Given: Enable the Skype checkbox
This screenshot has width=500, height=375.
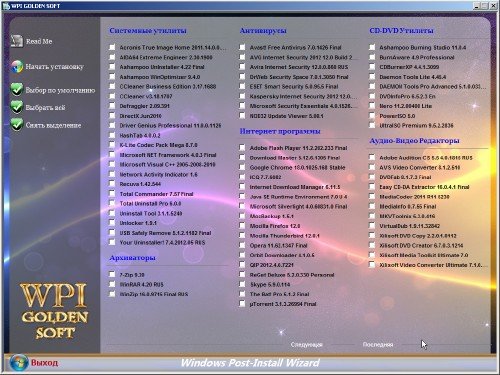Looking at the screenshot, I should (242, 284).
